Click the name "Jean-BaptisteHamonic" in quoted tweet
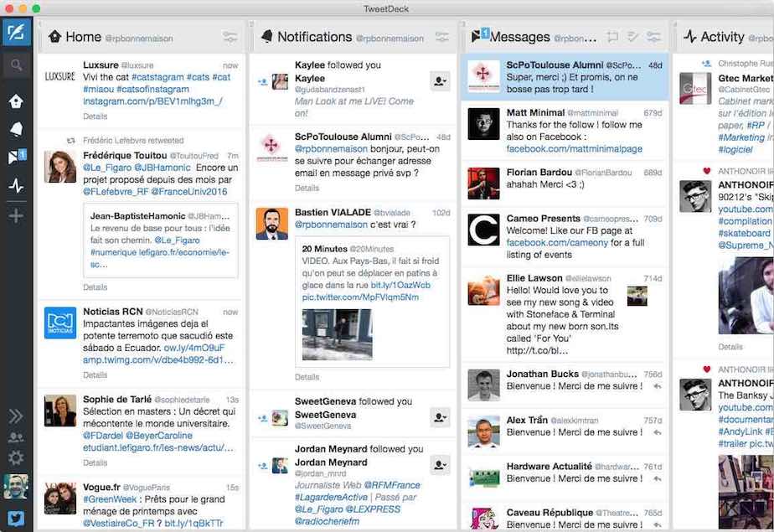This screenshot has height=532, width=774. [137, 216]
